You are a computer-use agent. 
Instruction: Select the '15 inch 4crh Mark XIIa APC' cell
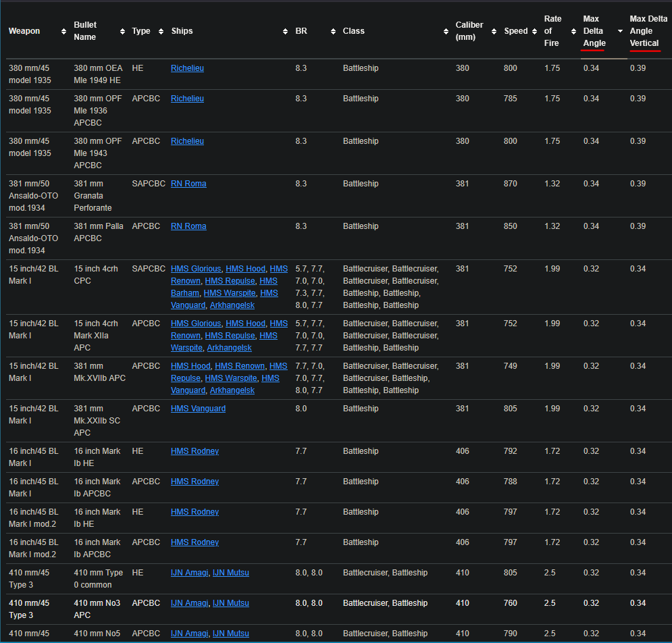point(96,336)
